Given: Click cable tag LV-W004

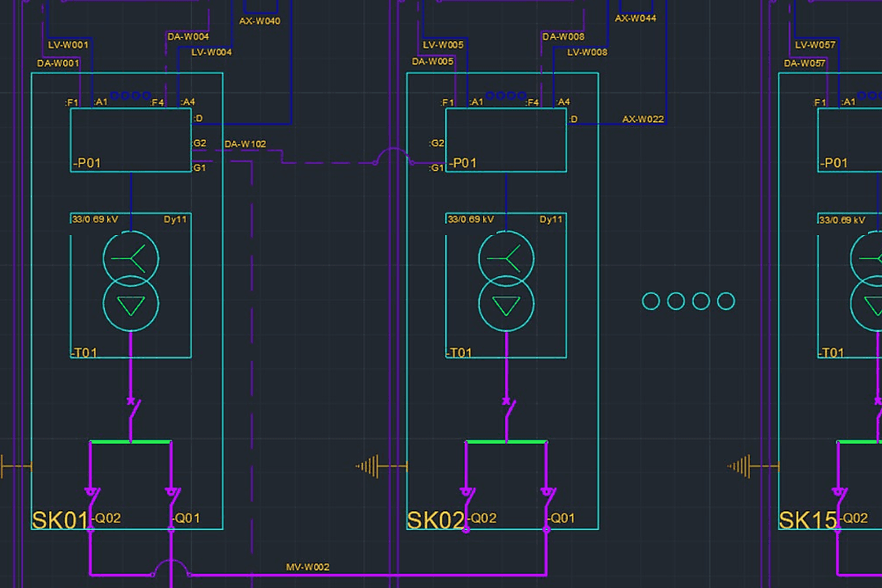Looking at the screenshot, I should pyautogui.click(x=211, y=52).
